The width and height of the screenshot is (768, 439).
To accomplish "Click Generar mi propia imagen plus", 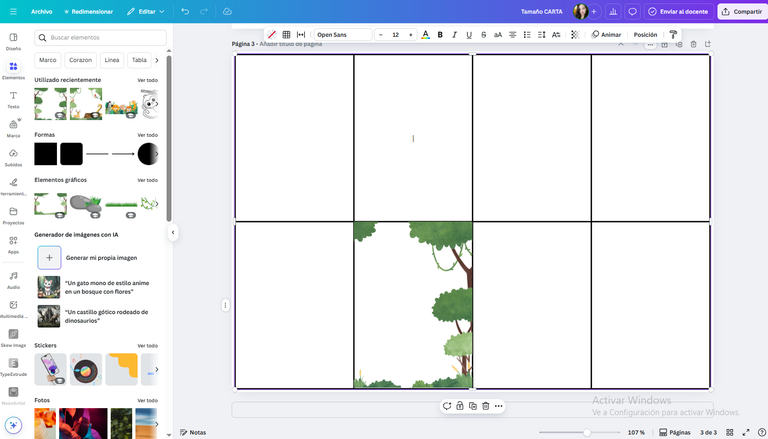I will click(49, 258).
